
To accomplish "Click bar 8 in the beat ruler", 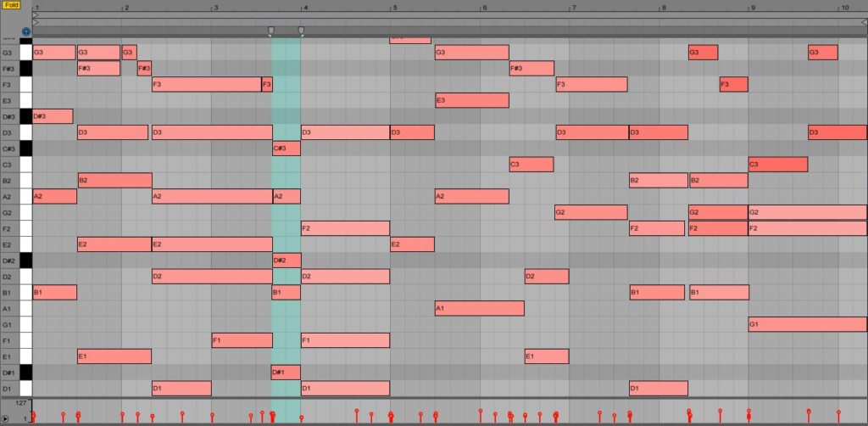I will coord(664,7).
